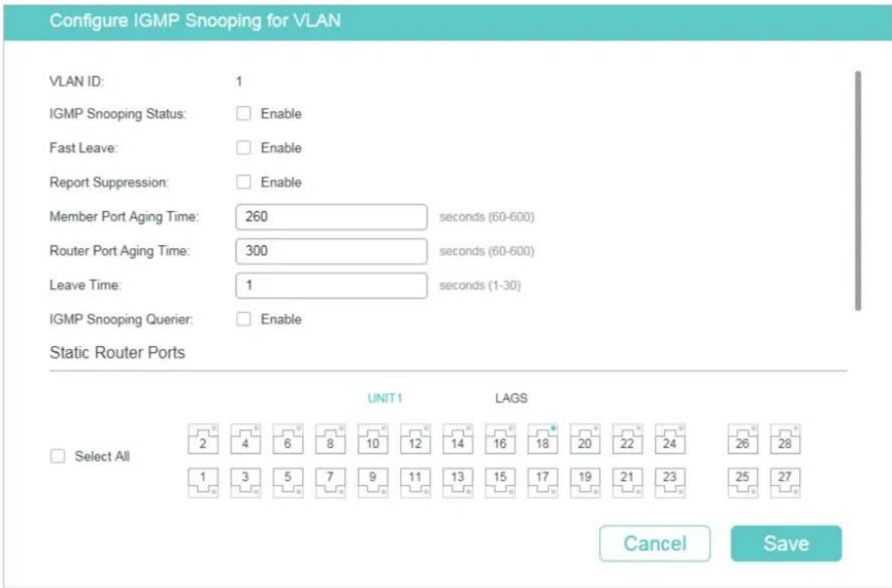The height and width of the screenshot is (588, 892).
Task: Click the Cancel button
Action: [655, 544]
